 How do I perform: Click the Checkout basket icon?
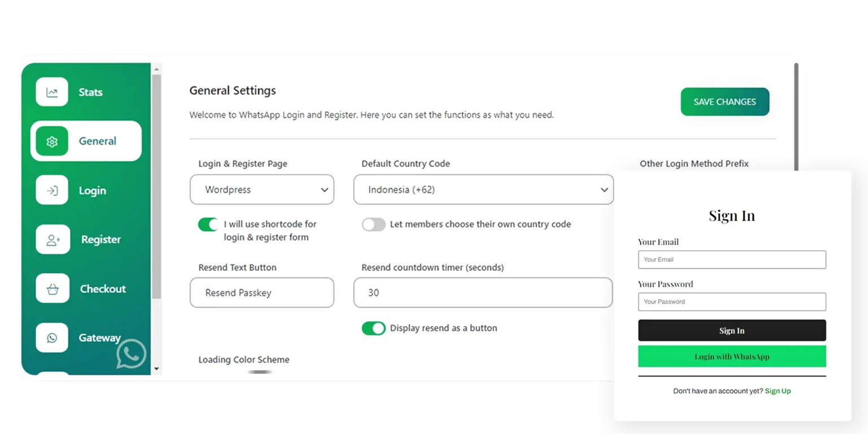tap(53, 289)
